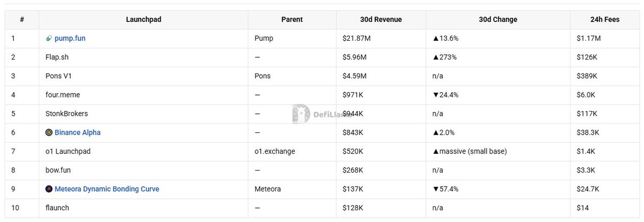The width and height of the screenshot is (644, 222).
Task: Click the $128K revenue value
Action: point(353,208)
